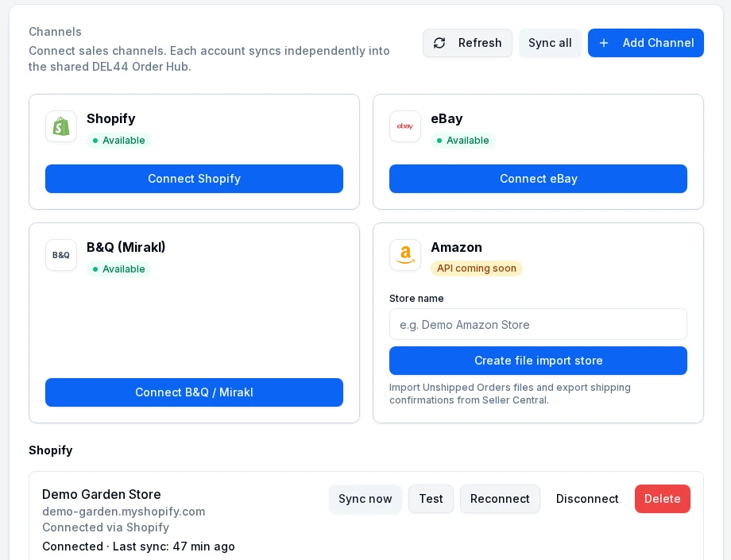Sync now for Demo Garden Store

pyautogui.click(x=365, y=499)
